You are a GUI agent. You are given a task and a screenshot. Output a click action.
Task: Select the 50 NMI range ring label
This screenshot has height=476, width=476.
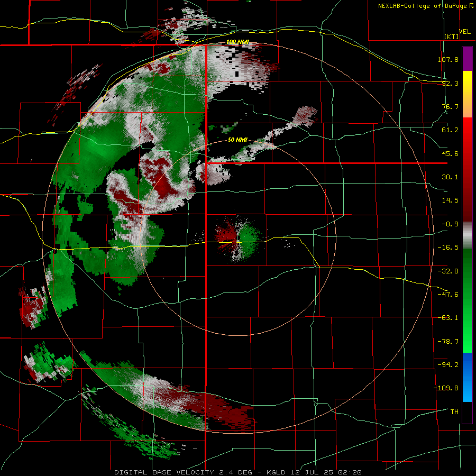coord(237,140)
